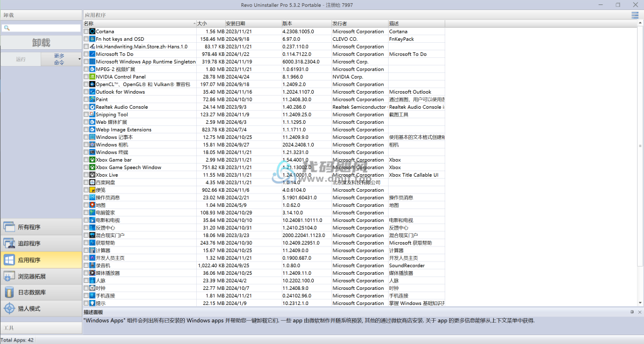Sort by the 名称 column header

tap(140, 23)
